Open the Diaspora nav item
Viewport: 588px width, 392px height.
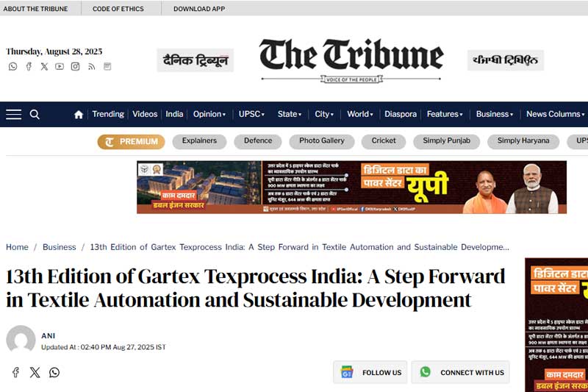(401, 114)
